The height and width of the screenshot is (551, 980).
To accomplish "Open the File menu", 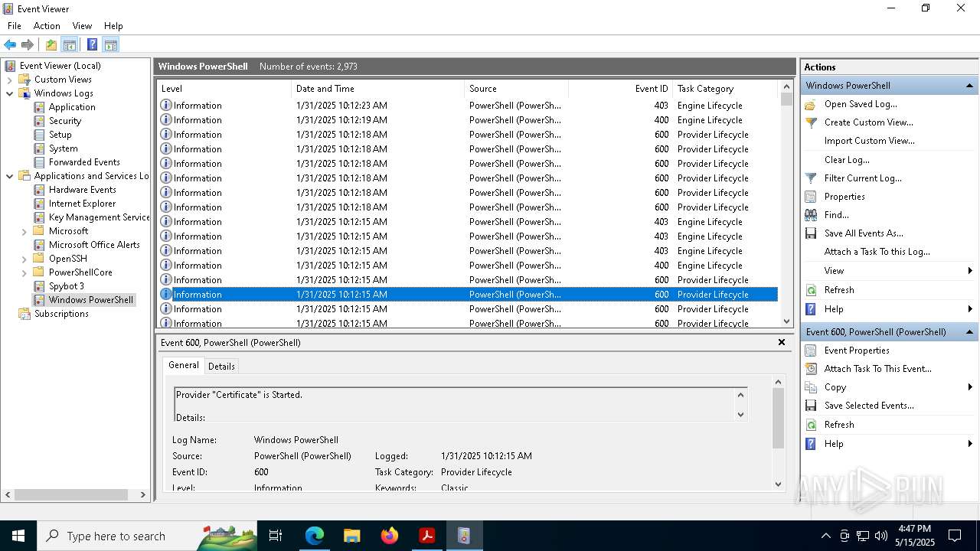I will coord(15,26).
